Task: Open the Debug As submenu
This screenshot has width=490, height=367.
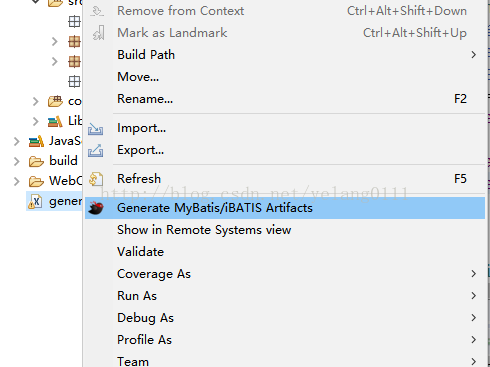Action: click(x=285, y=318)
